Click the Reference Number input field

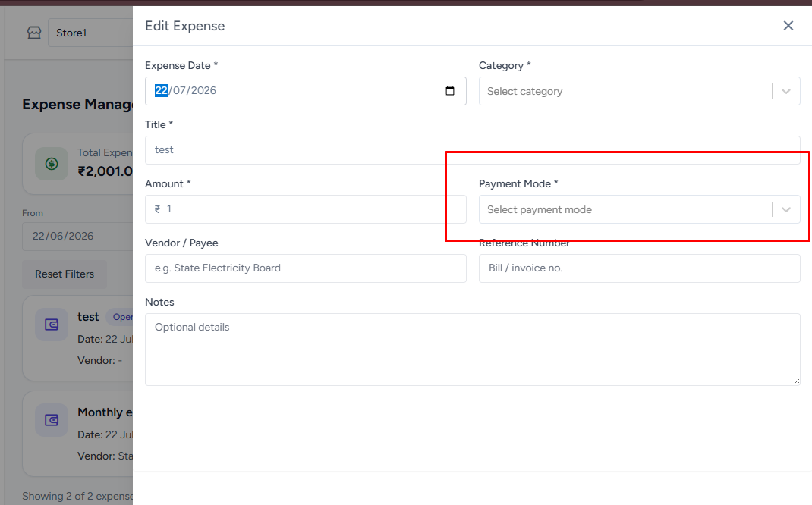(x=640, y=268)
